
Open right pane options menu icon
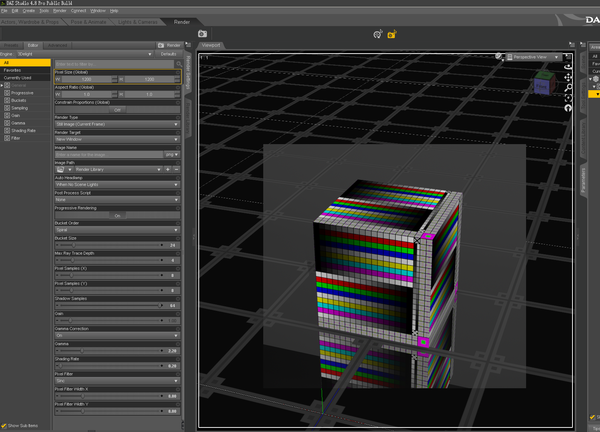583,45
